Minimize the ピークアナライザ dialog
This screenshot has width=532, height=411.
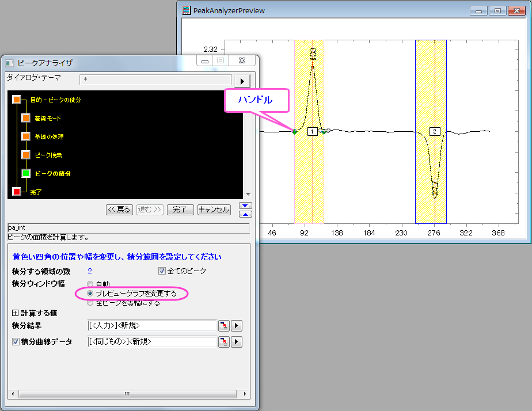point(205,61)
